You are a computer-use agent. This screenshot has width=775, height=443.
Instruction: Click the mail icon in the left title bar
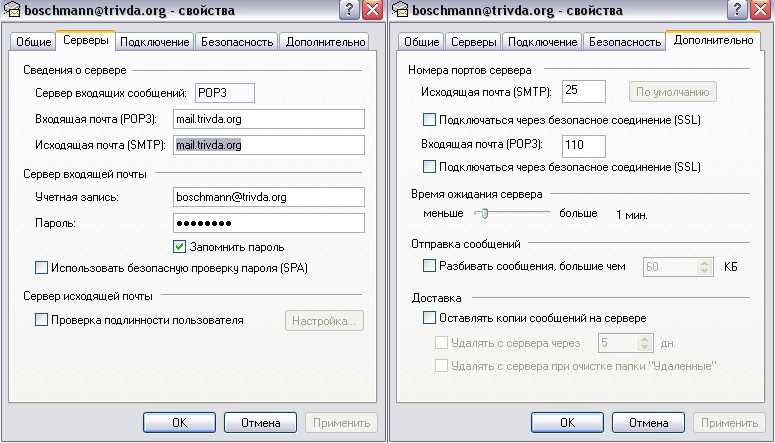click(14, 10)
